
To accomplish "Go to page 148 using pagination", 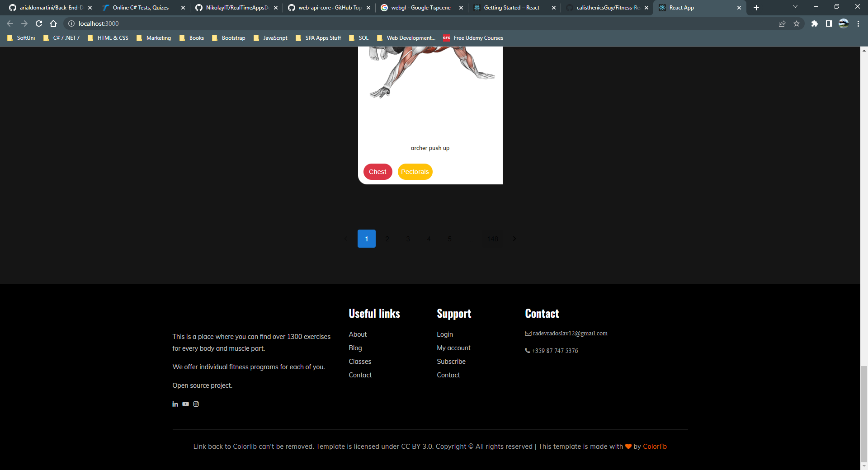I will 492,239.
